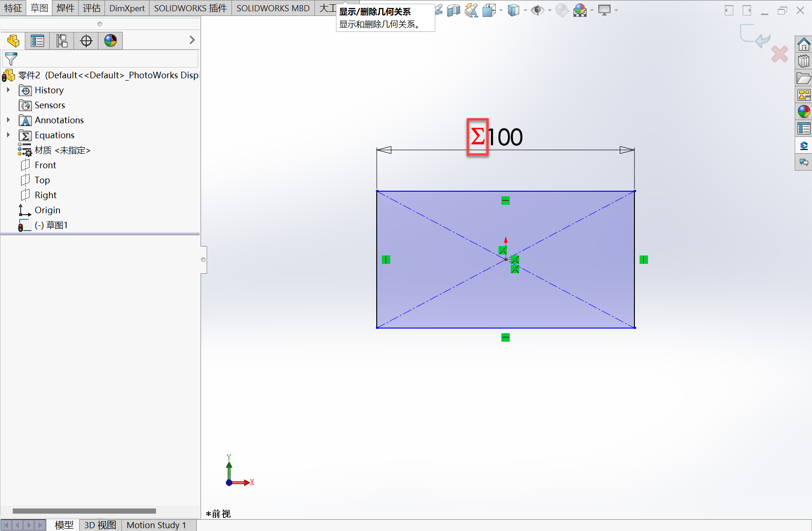
Task: Click the section view icon
Action: click(x=453, y=10)
